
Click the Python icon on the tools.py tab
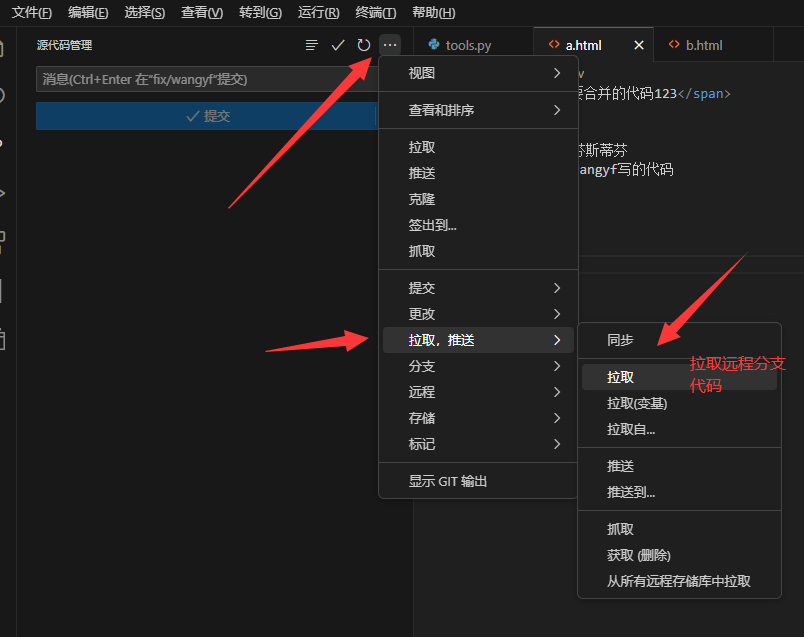(434, 45)
